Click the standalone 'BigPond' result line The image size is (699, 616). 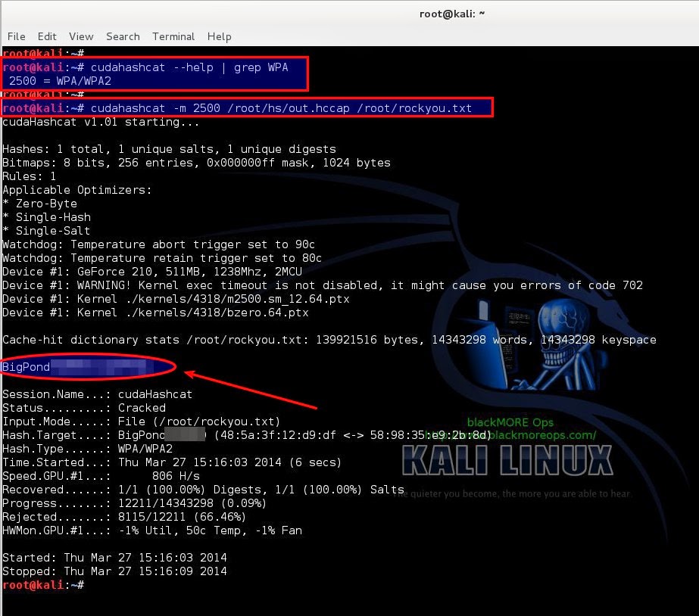click(78, 367)
